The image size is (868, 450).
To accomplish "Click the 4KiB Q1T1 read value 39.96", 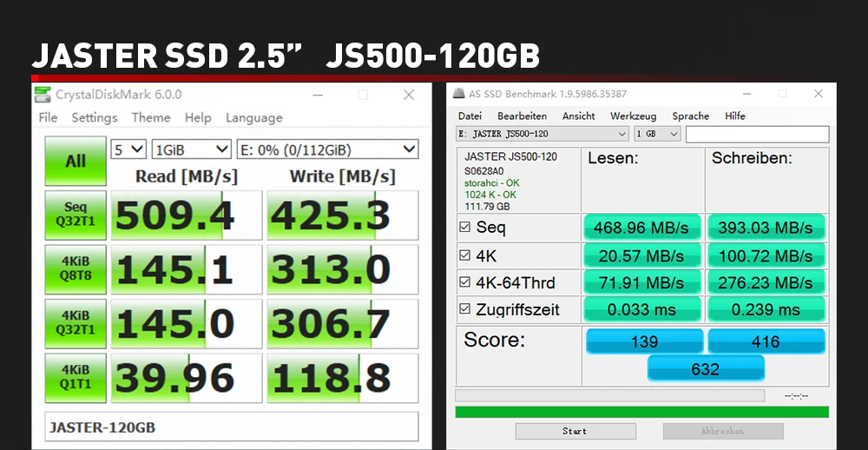I will pos(187,378).
